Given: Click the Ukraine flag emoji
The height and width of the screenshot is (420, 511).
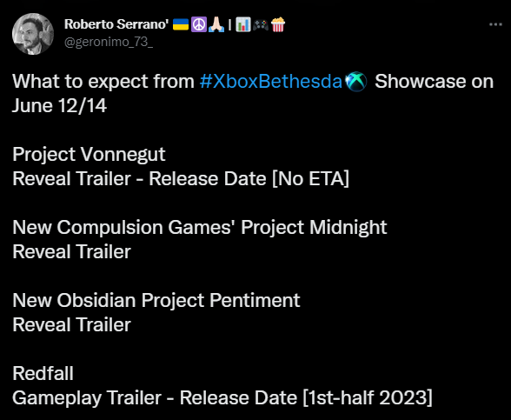Looking at the screenshot, I should pos(181,24).
